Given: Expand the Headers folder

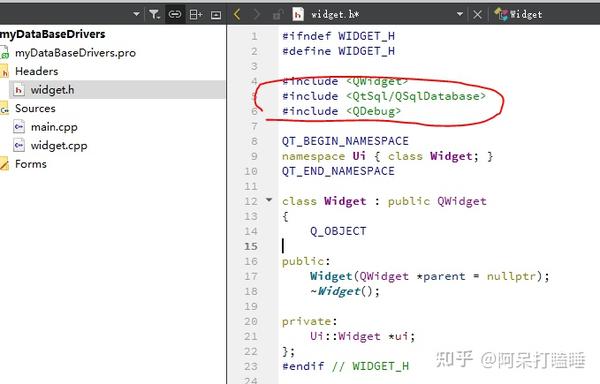Looking at the screenshot, I should (37, 71).
